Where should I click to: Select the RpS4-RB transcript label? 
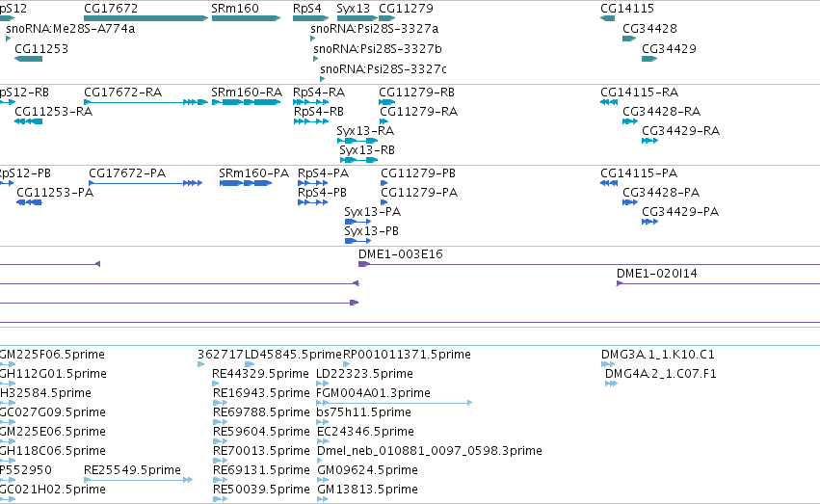(319, 112)
